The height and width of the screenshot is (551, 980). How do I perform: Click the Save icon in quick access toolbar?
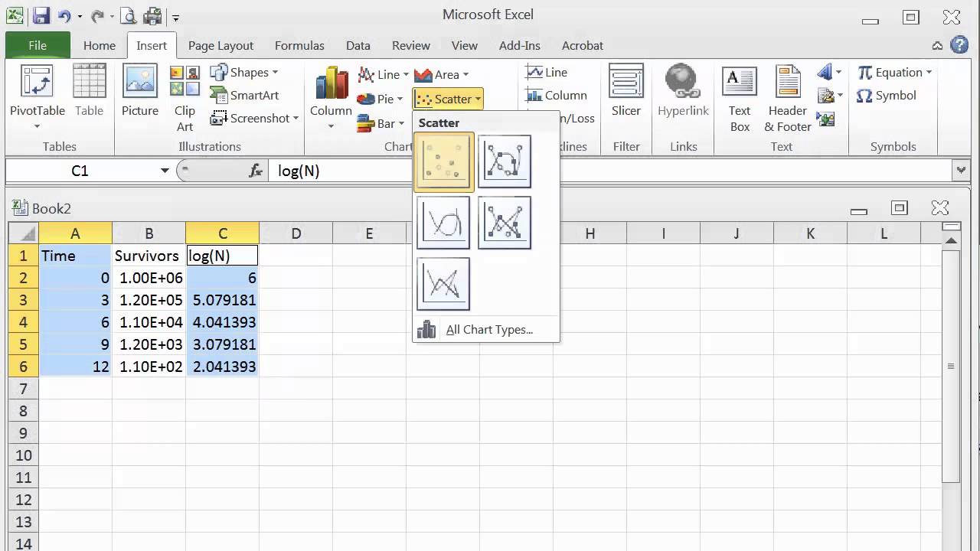41,15
